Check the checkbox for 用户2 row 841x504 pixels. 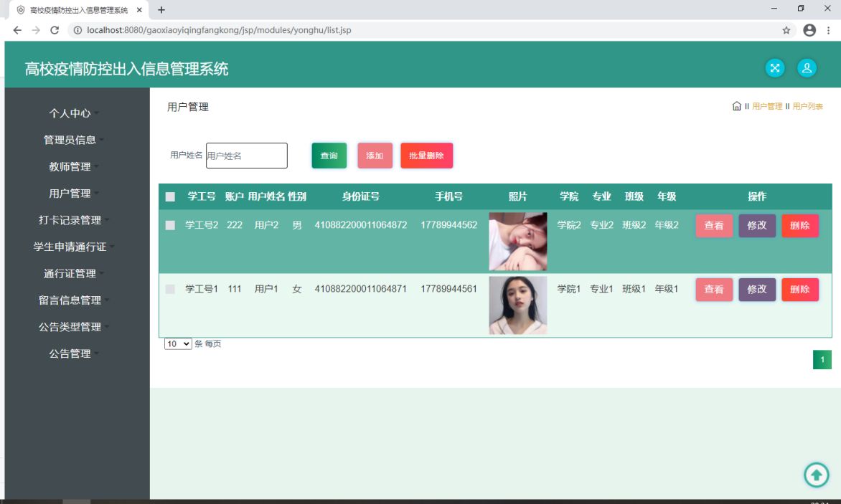pos(170,225)
